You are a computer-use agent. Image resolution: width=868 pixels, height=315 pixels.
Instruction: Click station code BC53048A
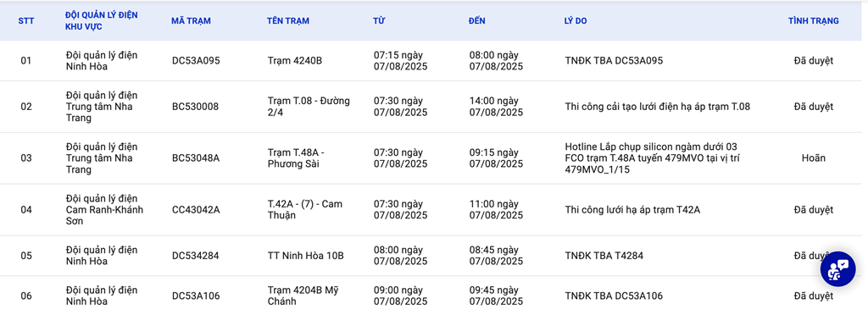click(196, 158)
